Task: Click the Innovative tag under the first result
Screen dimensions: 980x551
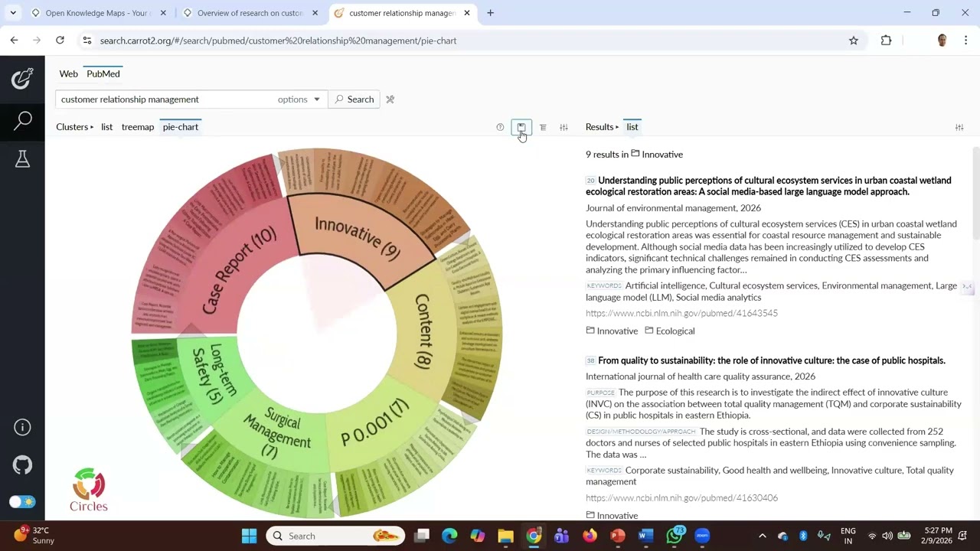Action: [x=612, y=331]
